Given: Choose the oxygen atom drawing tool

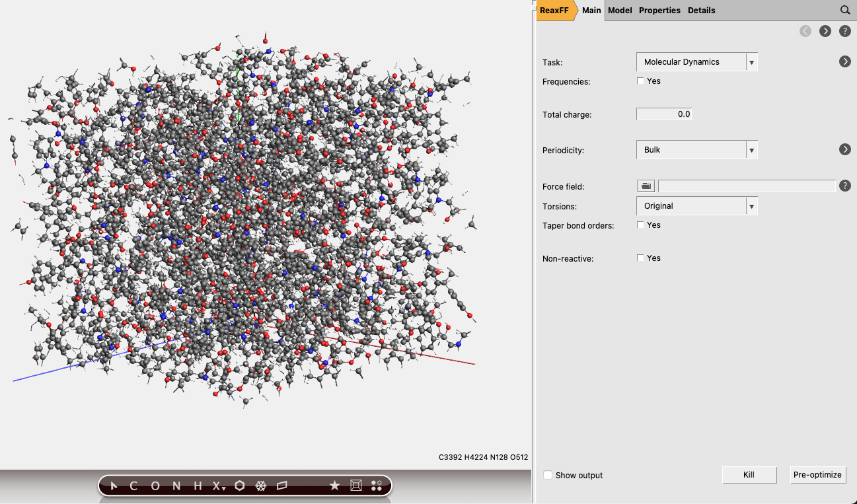Looking at the screenshot, I should pyautogui.click(x=154, y=486).
